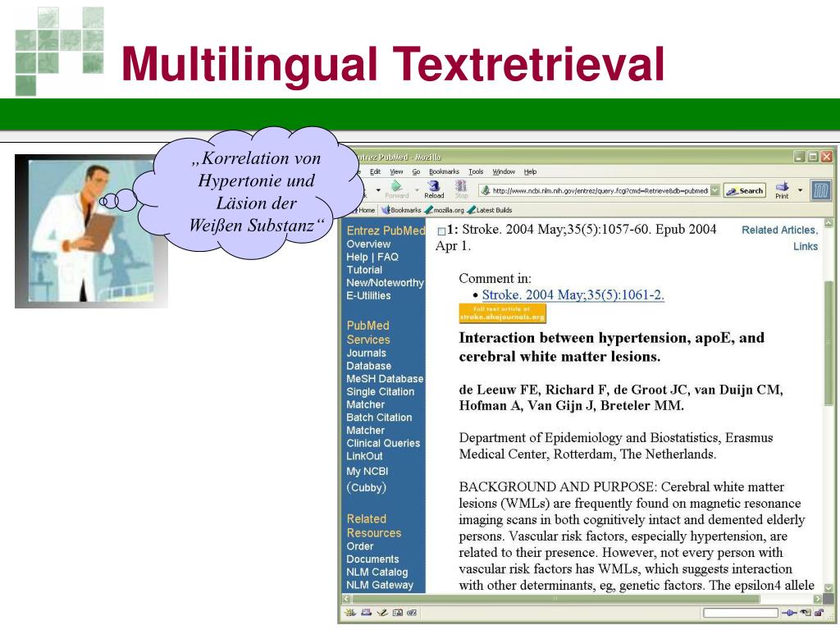Click the vertical scrollbar thumb
Screen dimensions: 840x630
tap(829, 343)
